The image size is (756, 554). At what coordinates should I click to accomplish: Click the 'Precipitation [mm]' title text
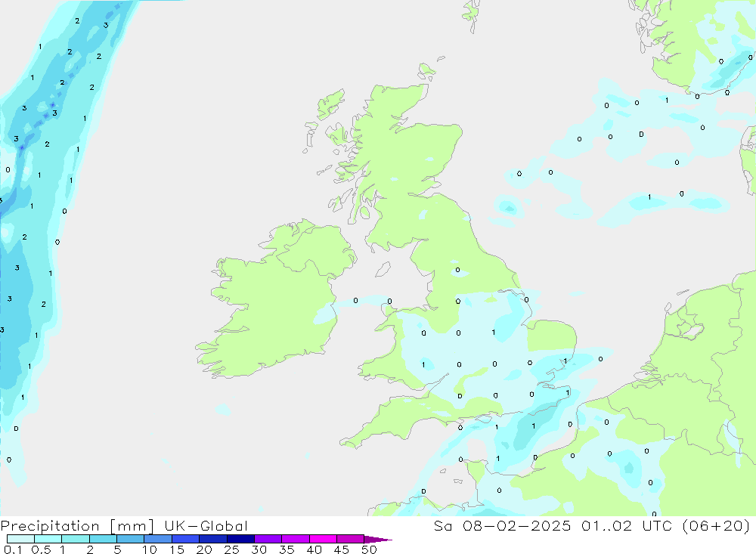77,526
